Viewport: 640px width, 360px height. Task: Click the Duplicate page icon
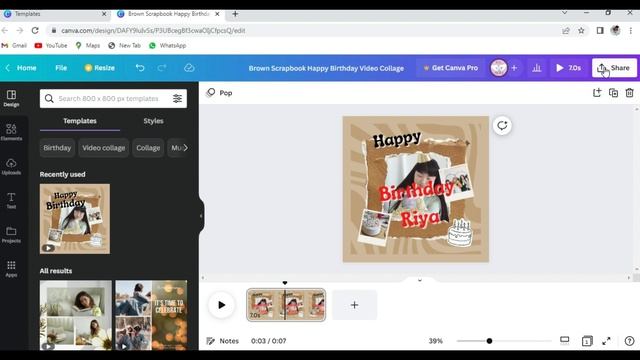point(613,93)
